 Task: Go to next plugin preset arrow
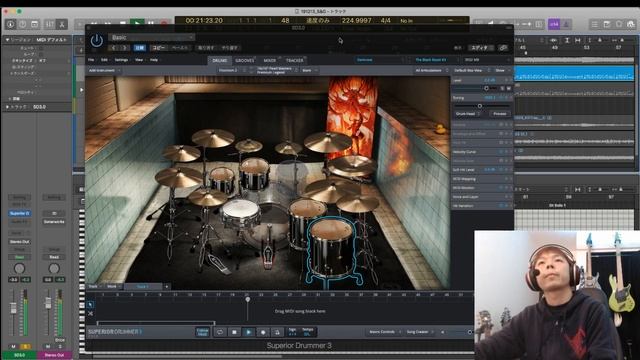124,48
